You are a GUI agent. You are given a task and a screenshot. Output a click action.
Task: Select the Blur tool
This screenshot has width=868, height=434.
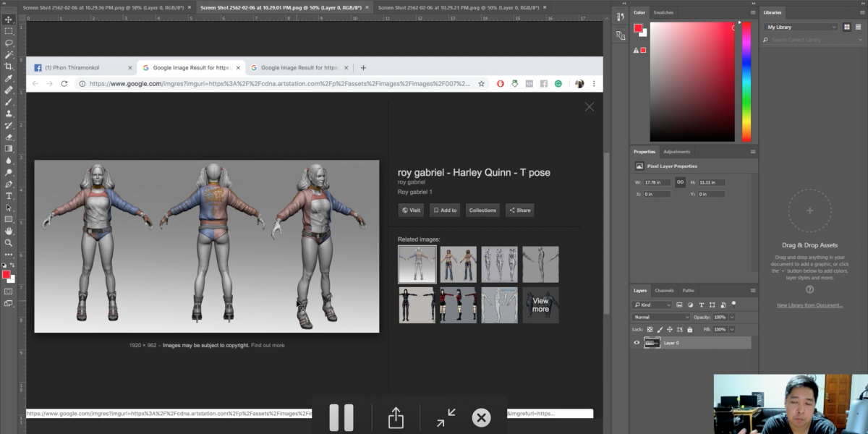click(9, 161)
